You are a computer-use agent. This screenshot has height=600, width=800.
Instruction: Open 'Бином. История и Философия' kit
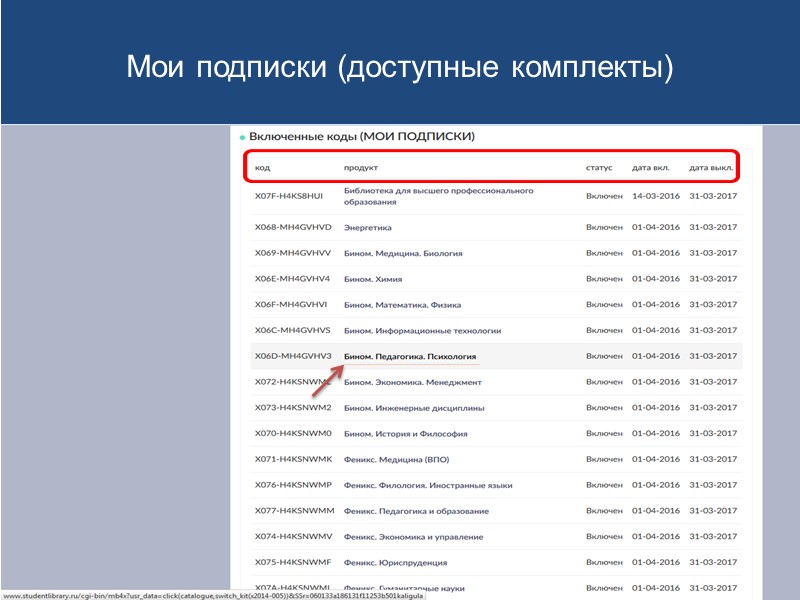[405, 434]
